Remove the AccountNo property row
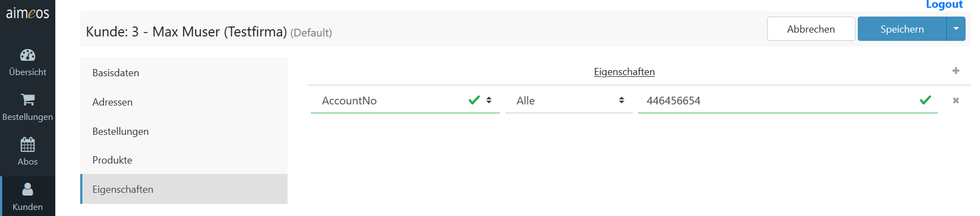980x216 pixels. pos(956,101)
